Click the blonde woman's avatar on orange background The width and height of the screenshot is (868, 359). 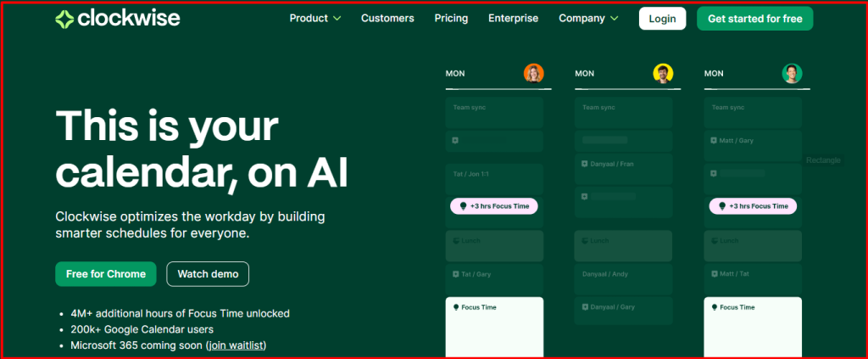[x=534, y=73]
